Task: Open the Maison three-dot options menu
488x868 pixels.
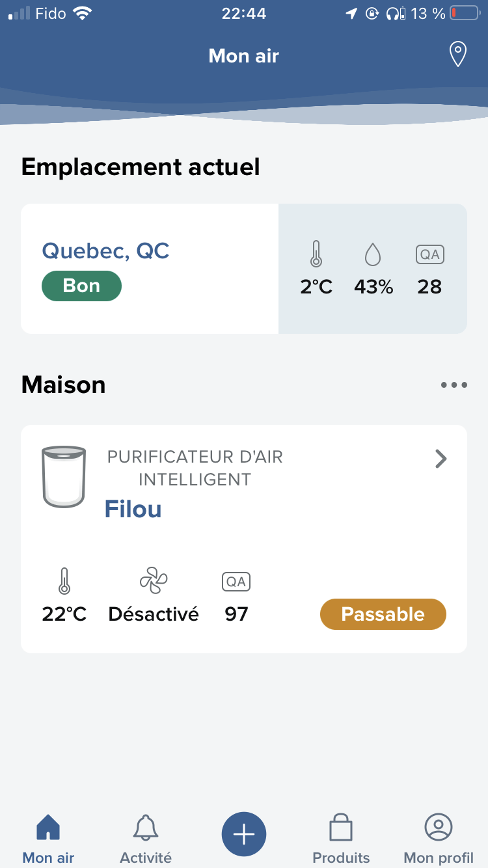Action: click(454, 385)
